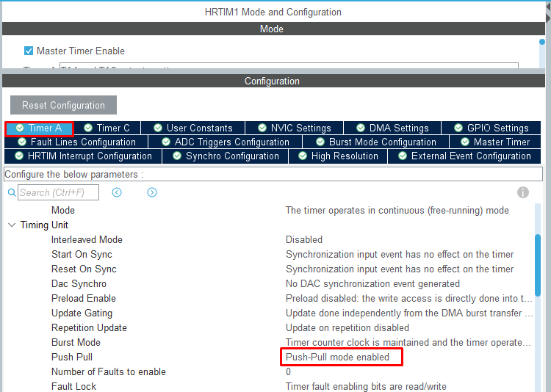Viewport: 551px width, 392px height.
Task: Open the DMA Settings tab
Action: [x=392, y=128]
